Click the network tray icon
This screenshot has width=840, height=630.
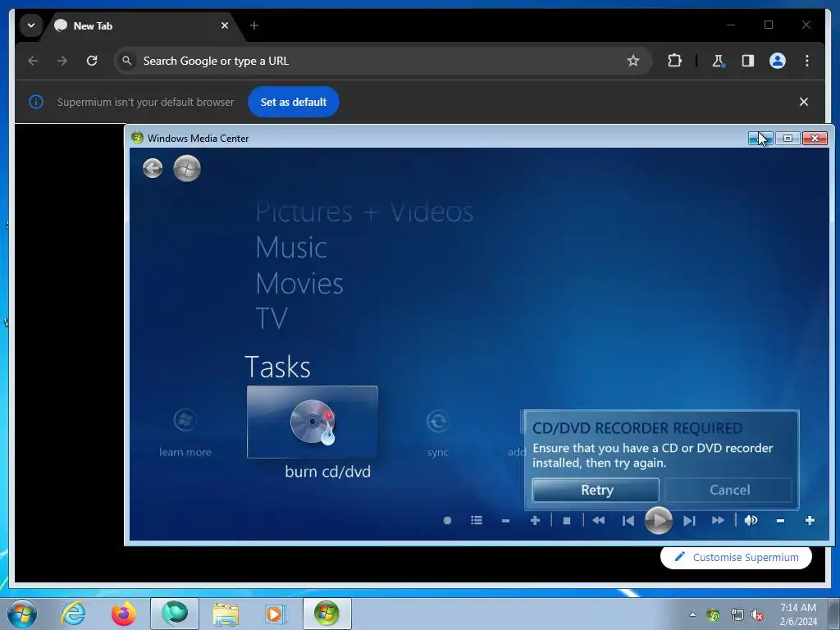tap(737, 615)
